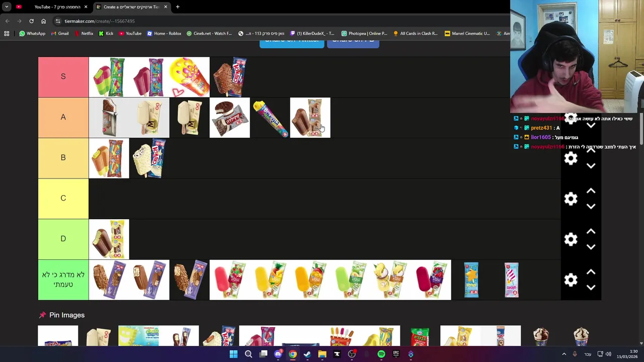Viewport: 644px width, 362px height.
Task: Click the yellow C tier label
Action: pyautogui.click(x=63, y=199)
